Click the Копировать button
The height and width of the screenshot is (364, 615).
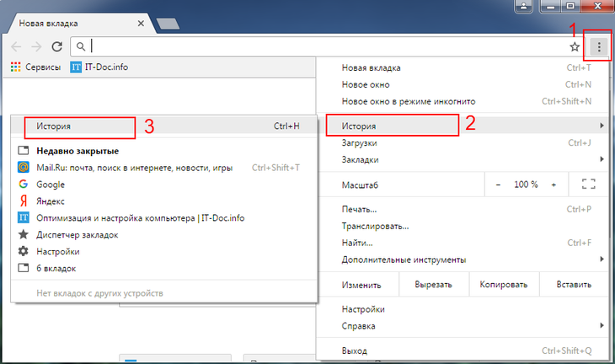pos(504,285)
